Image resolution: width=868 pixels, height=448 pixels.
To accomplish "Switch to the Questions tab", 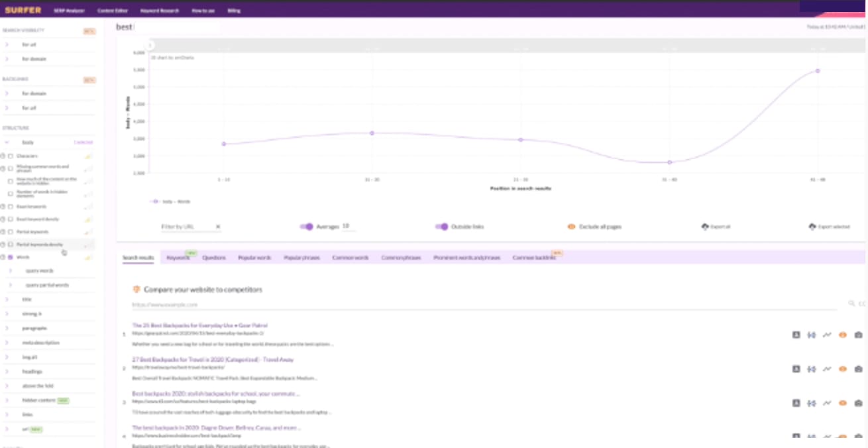I will point(213,257).
